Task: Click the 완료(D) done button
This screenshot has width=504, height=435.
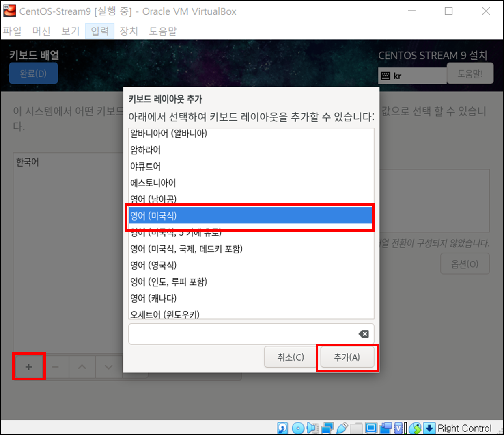Action: click(x=33, y=74)
